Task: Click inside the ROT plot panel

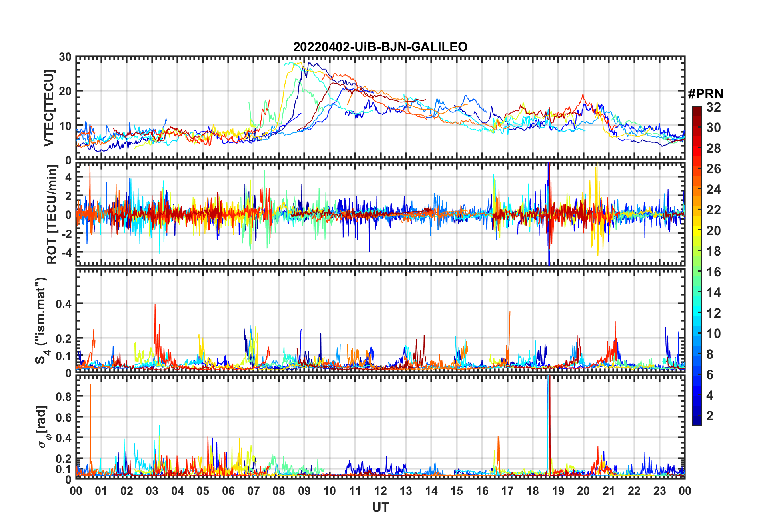Action: click(x=380, y=214)
